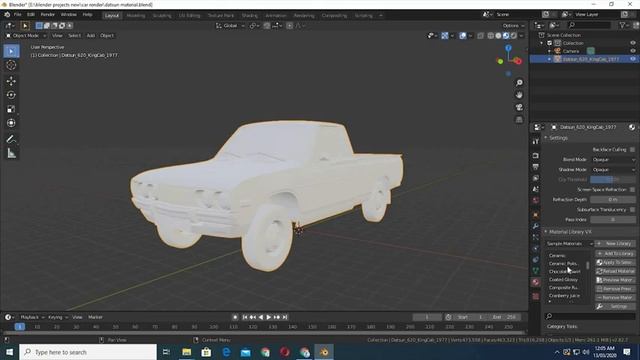Viewport: 640px width, 360px height.
Task: Toggle the camera view icon
Action: [519, 107]
